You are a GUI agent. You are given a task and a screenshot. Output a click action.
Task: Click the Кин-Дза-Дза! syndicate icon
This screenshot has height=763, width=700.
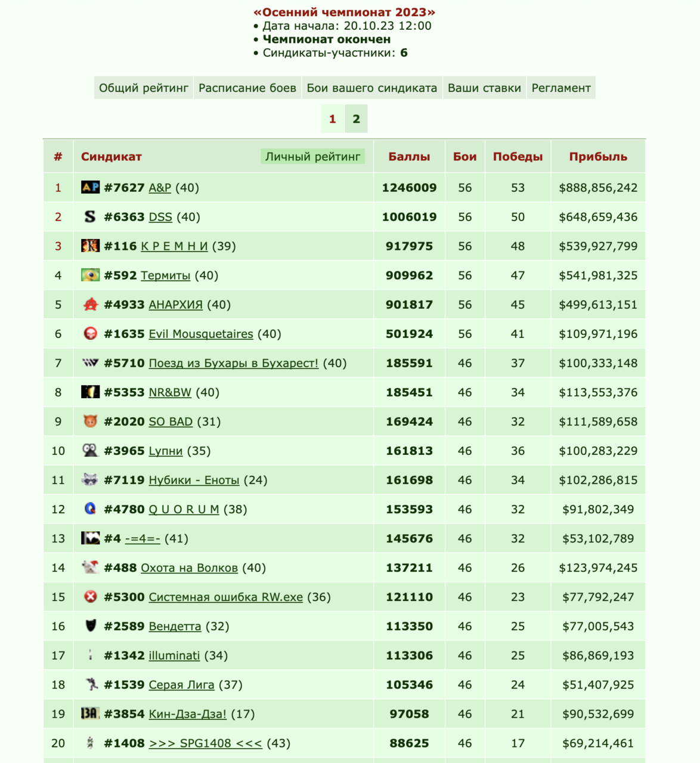[x=90, y=713]
